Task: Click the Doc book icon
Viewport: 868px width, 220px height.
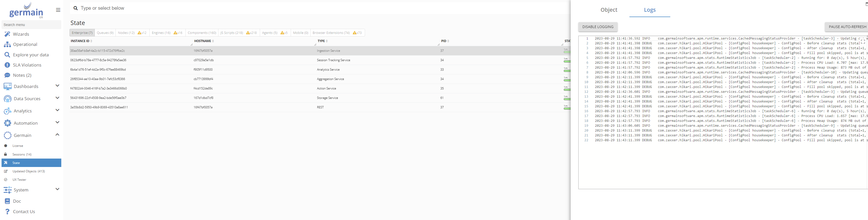Action: (x=7, y=201)
